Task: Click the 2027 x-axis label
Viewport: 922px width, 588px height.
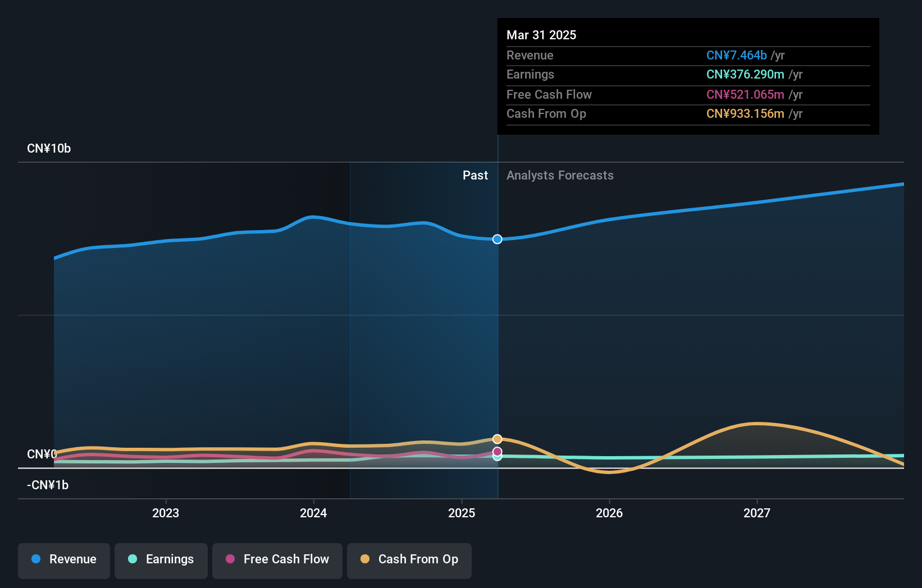Action: [x=757, y=513]
